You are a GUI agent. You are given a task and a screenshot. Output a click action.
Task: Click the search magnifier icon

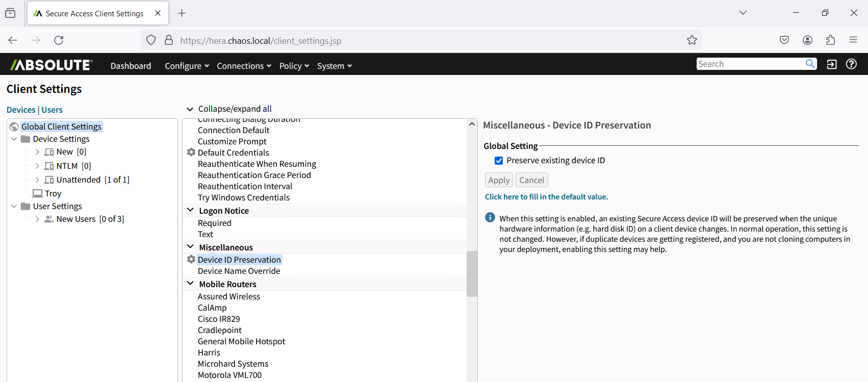coord(810,64)
